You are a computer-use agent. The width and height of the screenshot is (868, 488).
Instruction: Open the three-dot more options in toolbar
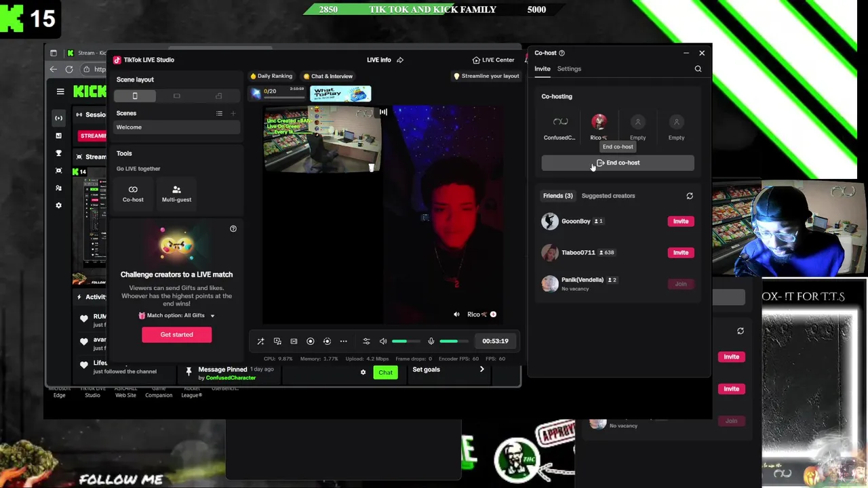(343, 341)
